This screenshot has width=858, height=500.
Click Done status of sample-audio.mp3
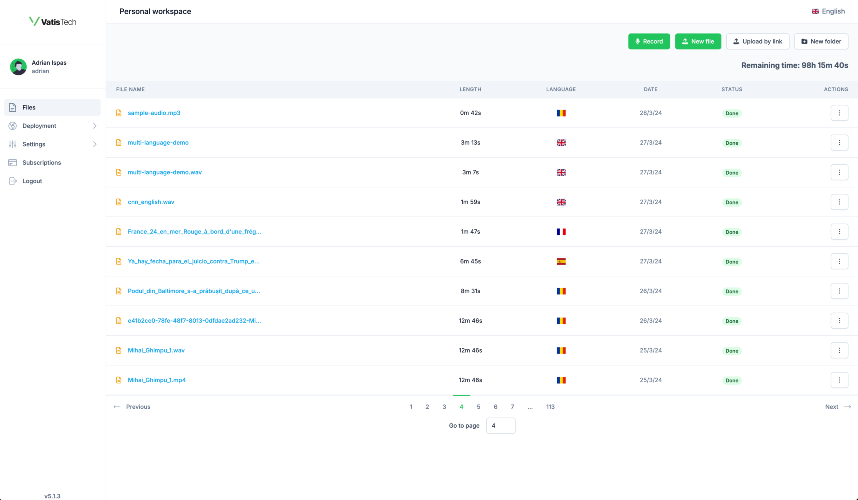[x=732, y=113]
